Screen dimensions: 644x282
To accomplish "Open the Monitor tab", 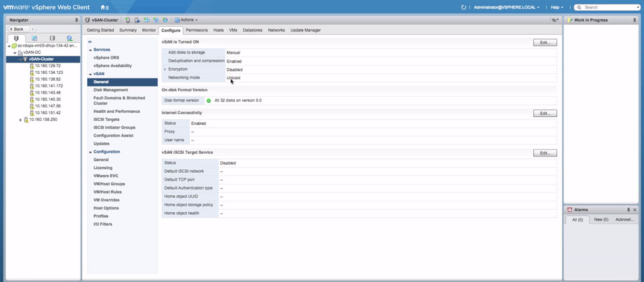I will (x=149, y=30).
